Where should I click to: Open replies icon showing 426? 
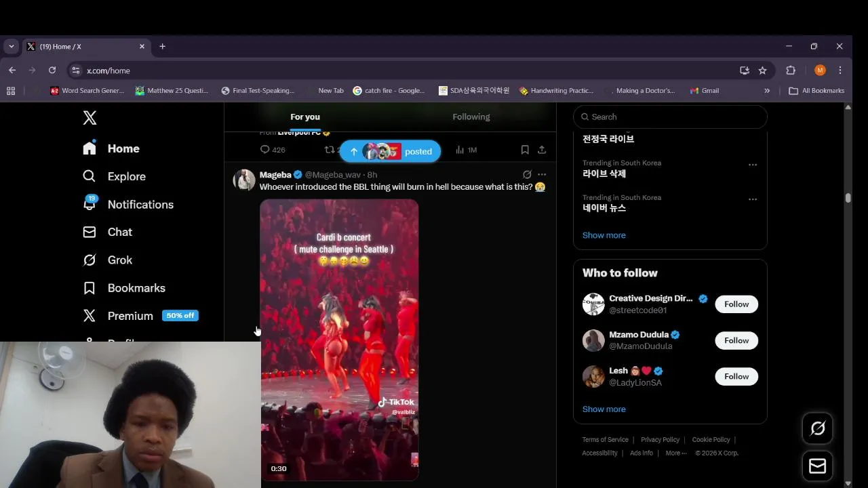pos(273,150)
